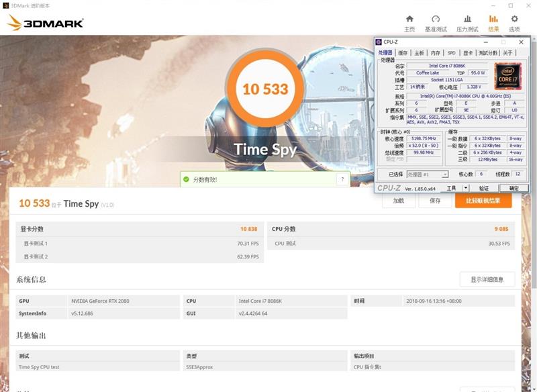Switch to the 内存 tab in CPU-Z

435,52
